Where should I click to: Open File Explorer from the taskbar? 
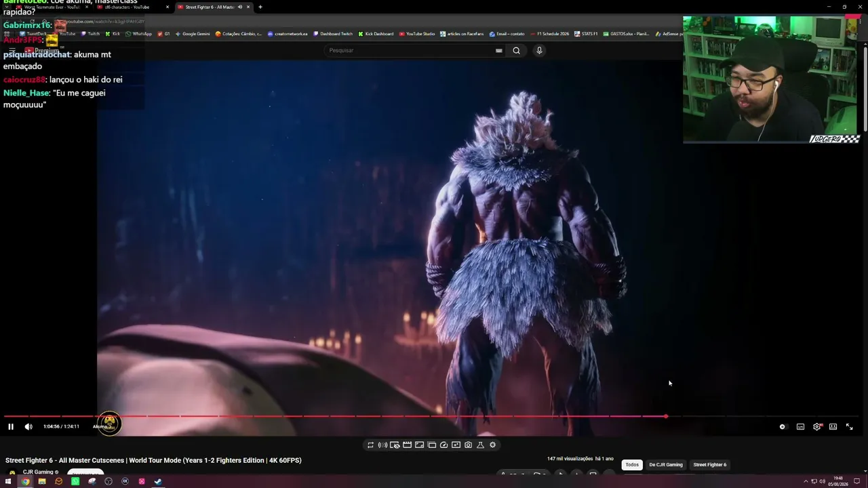click(42, 482)
